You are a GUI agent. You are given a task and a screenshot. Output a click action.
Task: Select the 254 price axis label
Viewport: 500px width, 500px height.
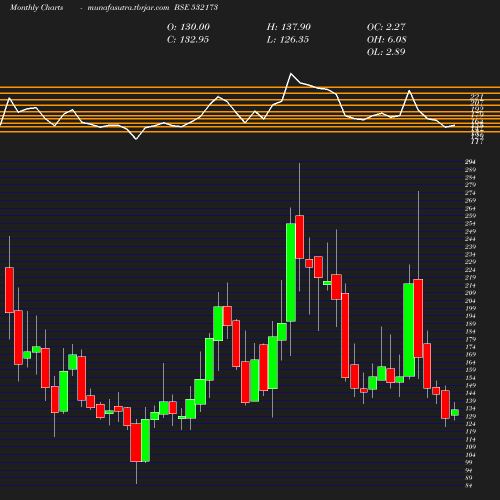(x=470, y=224)
